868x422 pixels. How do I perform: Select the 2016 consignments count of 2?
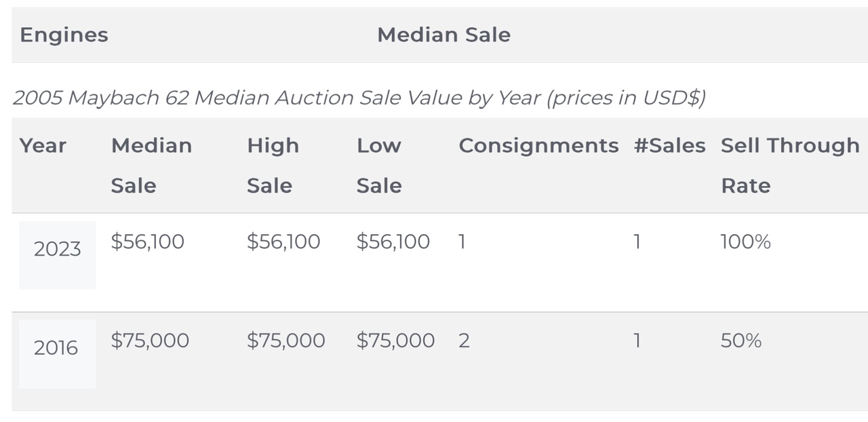pyautogui.click(x=464, y=341)
